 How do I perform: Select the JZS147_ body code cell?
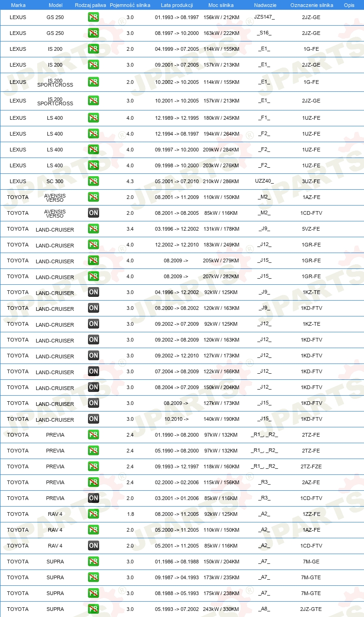point(264,17)
